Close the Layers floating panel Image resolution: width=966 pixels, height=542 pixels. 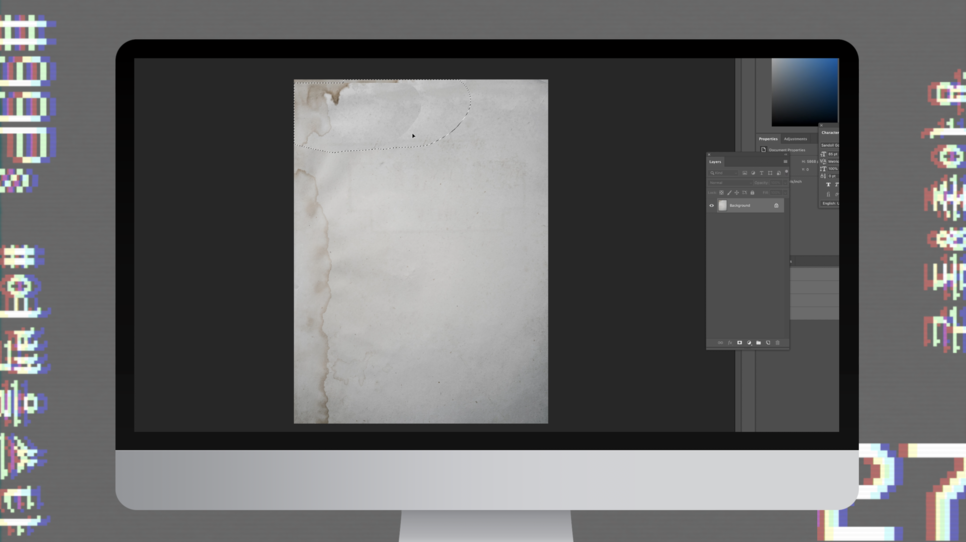709,155
